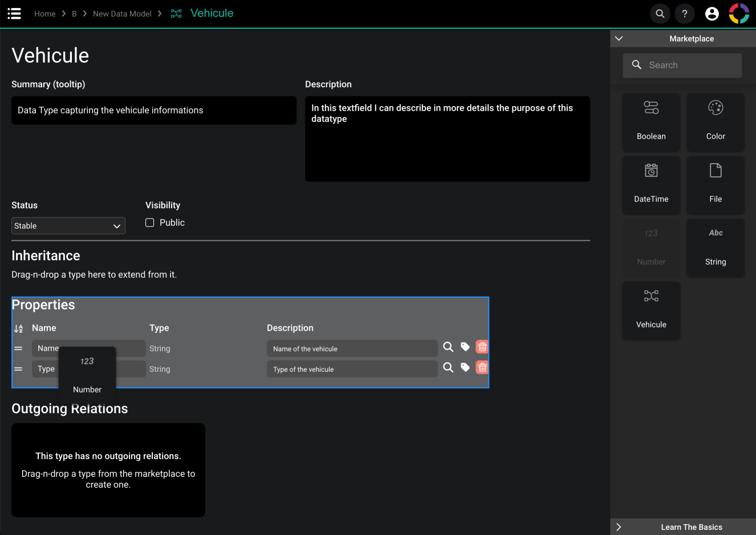Collapse the Marketplace panel
Image resolution: width=756 pixels, height=535 pixels.
pos(619,39)
